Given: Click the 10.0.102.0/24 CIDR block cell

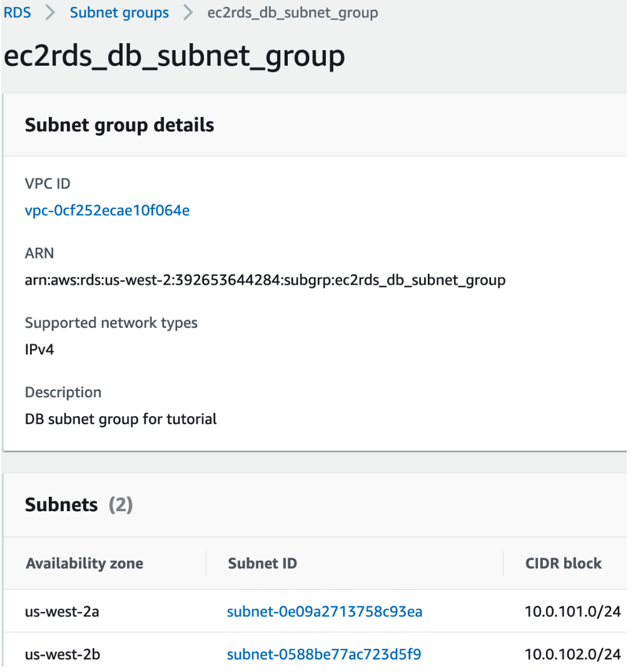Looking at the screenshot, I should 572,655.
